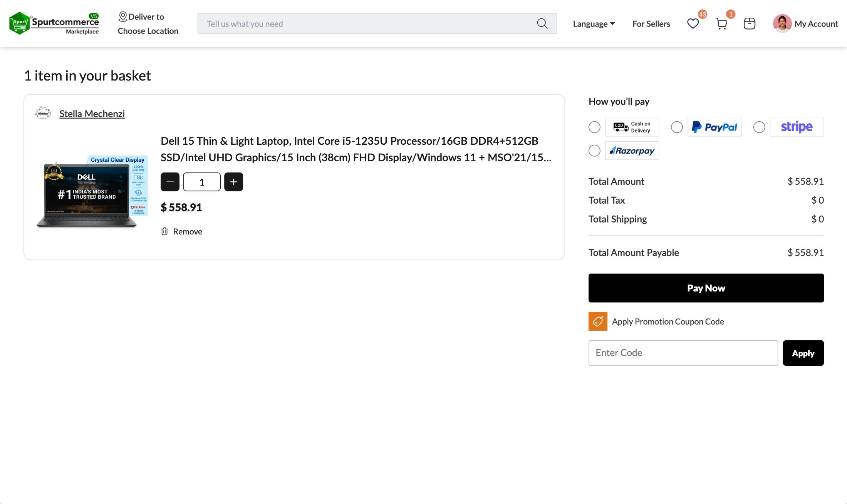Click the Apply Promotion Coupon Code label

[668, 321]
